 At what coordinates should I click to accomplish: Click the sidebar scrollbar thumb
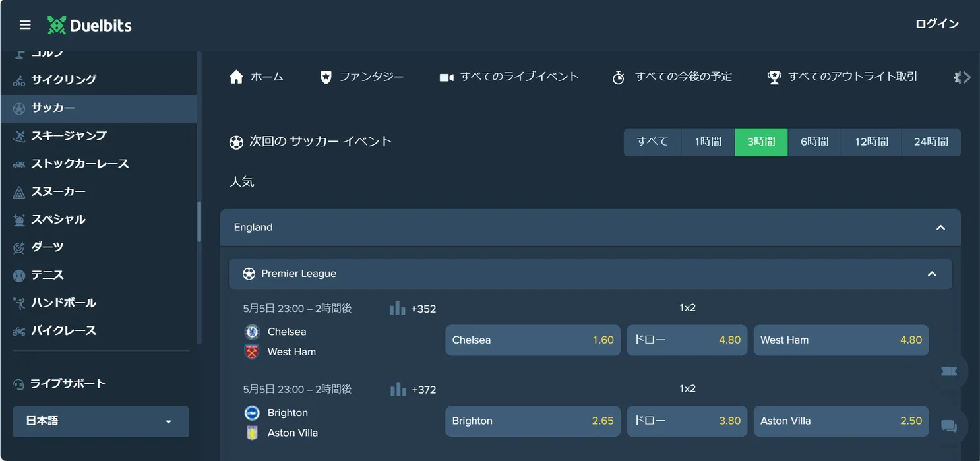[199, 222]
